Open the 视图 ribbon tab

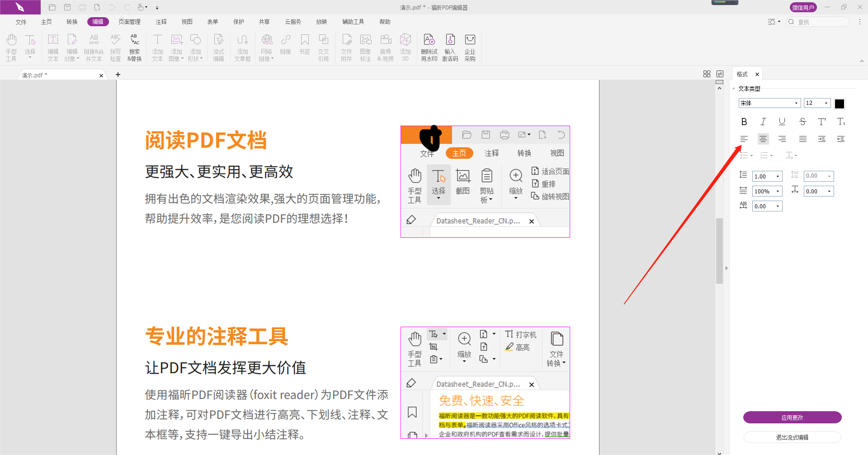click(x=187, y=21)
